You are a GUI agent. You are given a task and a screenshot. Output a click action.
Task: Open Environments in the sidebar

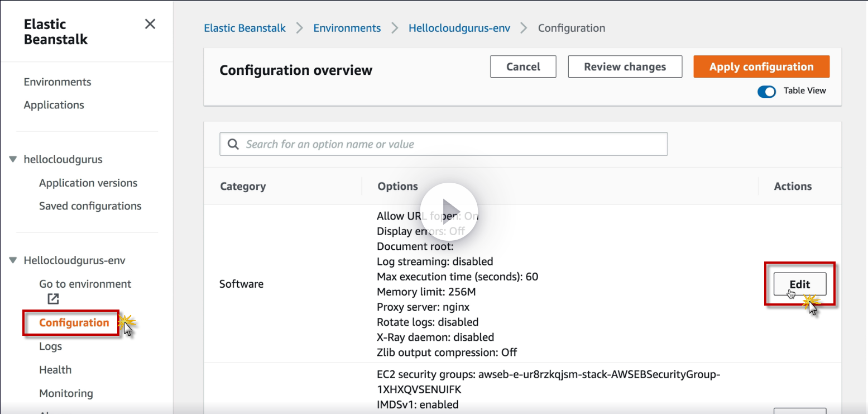click(x=57, y=82)
